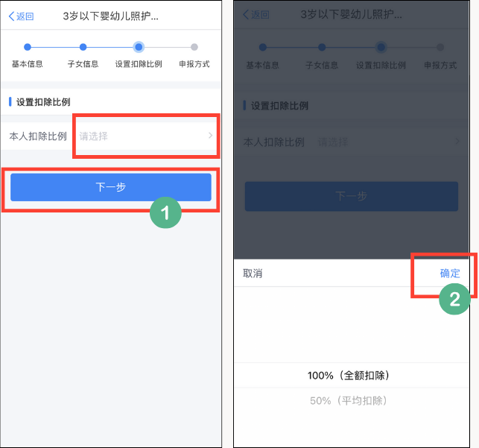Tap dimmed 返回 link on right screen
Image resolution: width=479 pixels, height=448 pixels.
256,14
